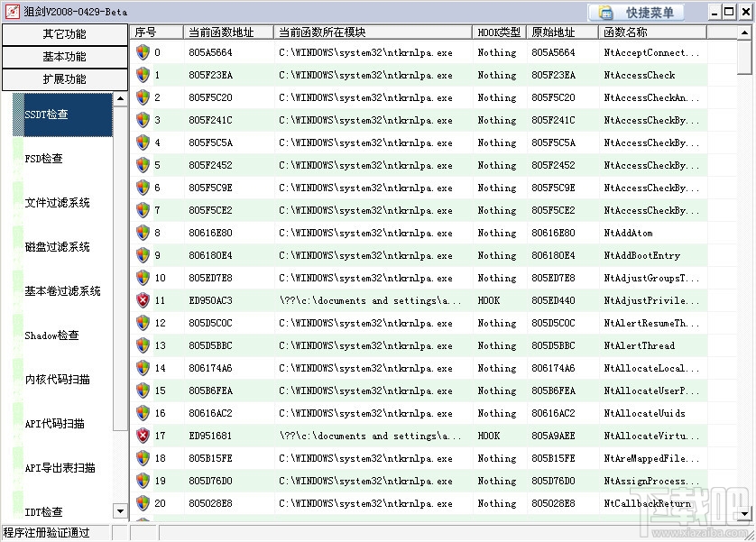Click the shield icon of row 15
The width and height of the screenshot is (756, 542).
(143, 390)
